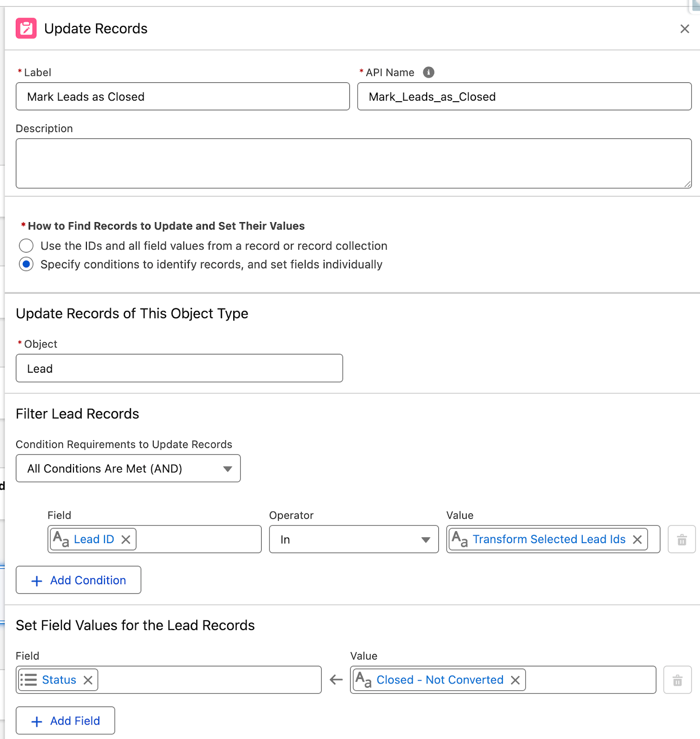The image size is (700, 739).
Task: Clear the Closed - Not Converted value
Action: click(x=515, y=680)
